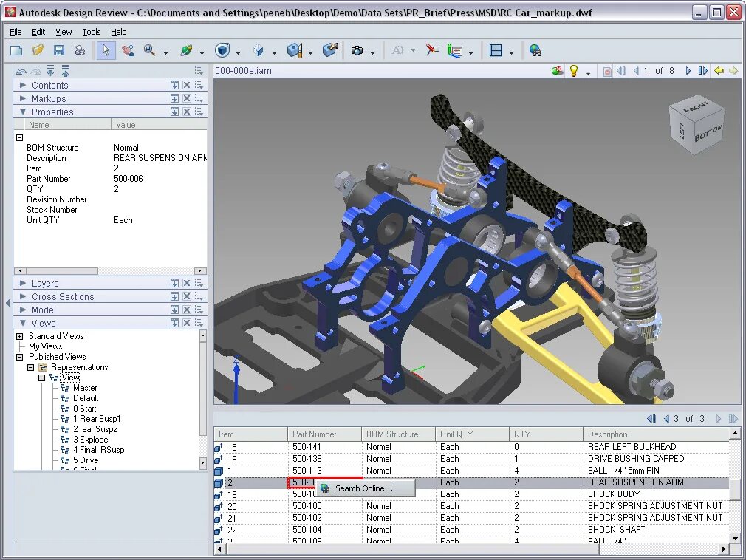This screenshot has height=560, width=746.
Task: Sort BOM by Part Number column header
Action: pos(324,434)
